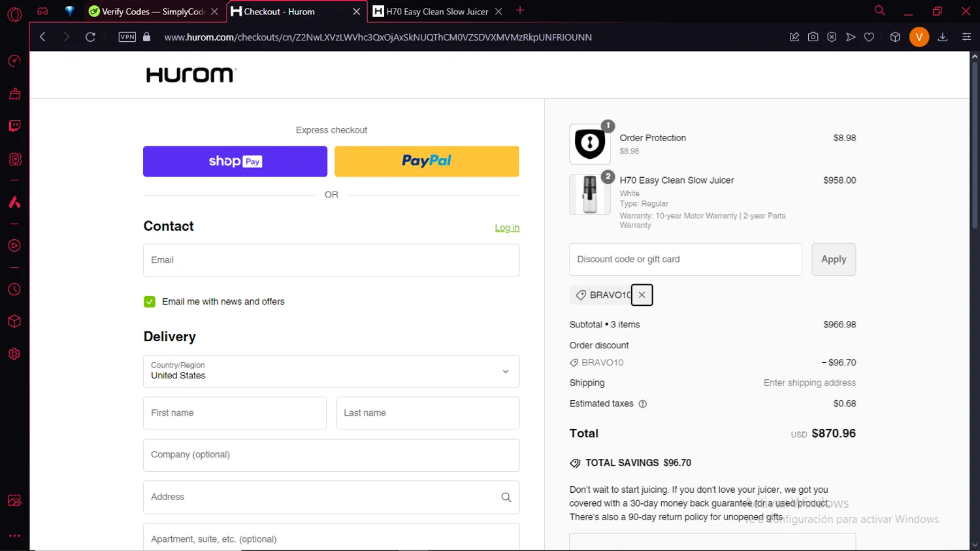Open browsing History clock icon in sidebar
The image size is (980, 551).
[14, 290]
